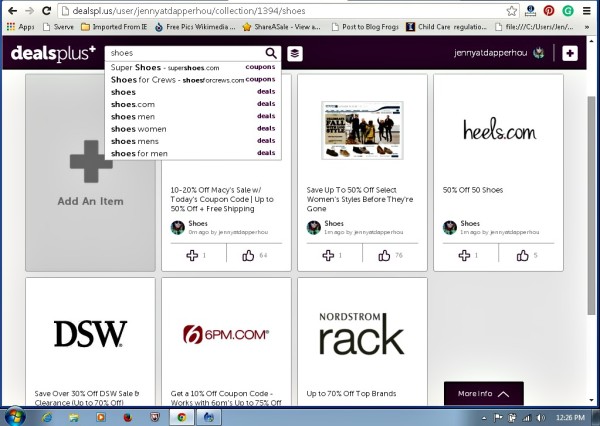Click the Pinterest extension icon
Viewport: 600px width, 426px height.
[x=549, y=11]
